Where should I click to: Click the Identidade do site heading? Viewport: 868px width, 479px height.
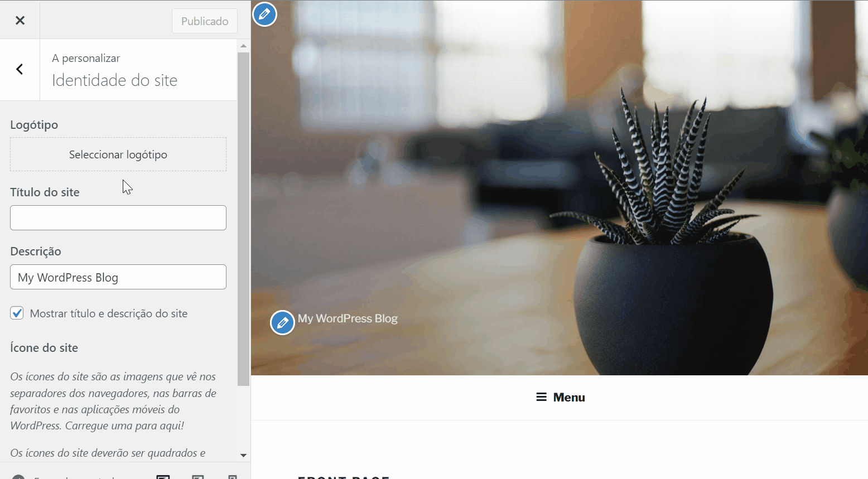click(x=115, y=80)
